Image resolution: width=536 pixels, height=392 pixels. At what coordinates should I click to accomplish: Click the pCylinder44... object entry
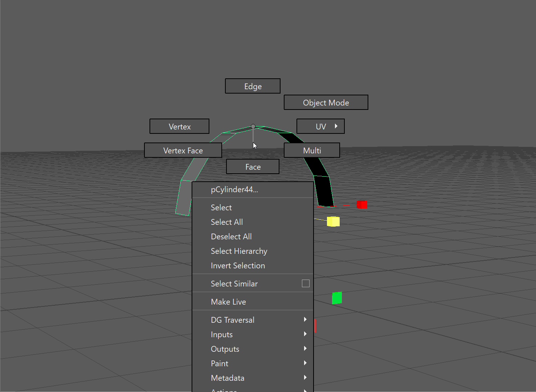(x=234, y=190)
